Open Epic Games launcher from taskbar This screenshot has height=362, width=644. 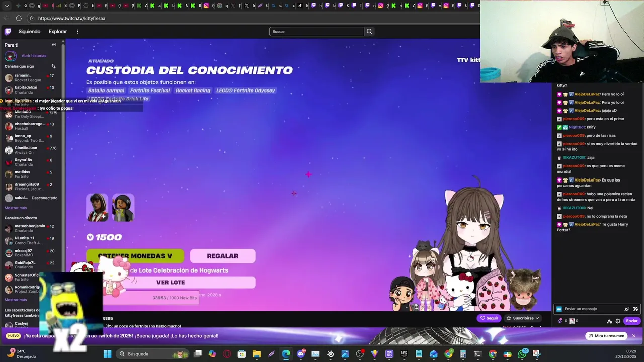(404, 354)
